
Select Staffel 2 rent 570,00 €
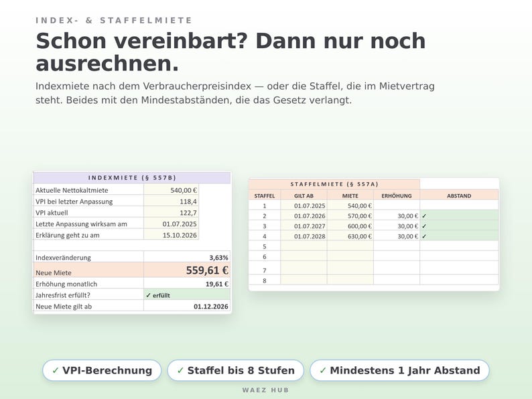click(x=350, y=216)
